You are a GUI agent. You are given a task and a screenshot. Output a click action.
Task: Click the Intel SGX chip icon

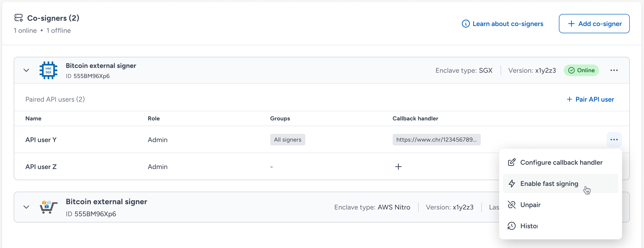coord(48,71)
